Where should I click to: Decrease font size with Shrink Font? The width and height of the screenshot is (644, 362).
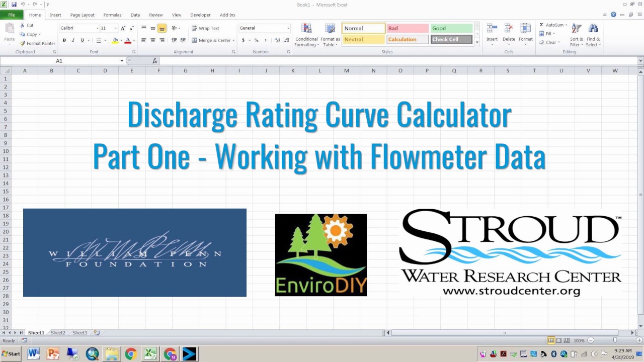131,28
